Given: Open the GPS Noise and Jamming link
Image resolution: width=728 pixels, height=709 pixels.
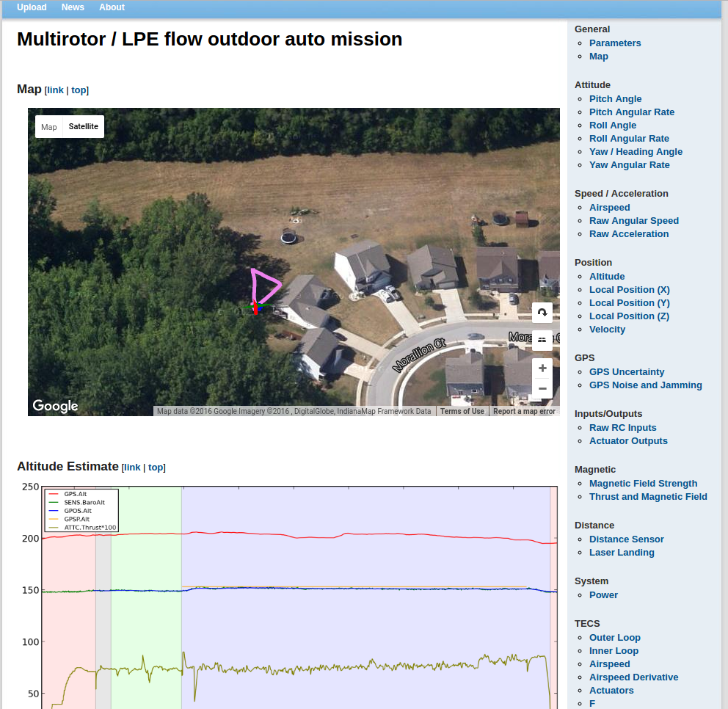Looking at the screenshot, I should point(645,385).
